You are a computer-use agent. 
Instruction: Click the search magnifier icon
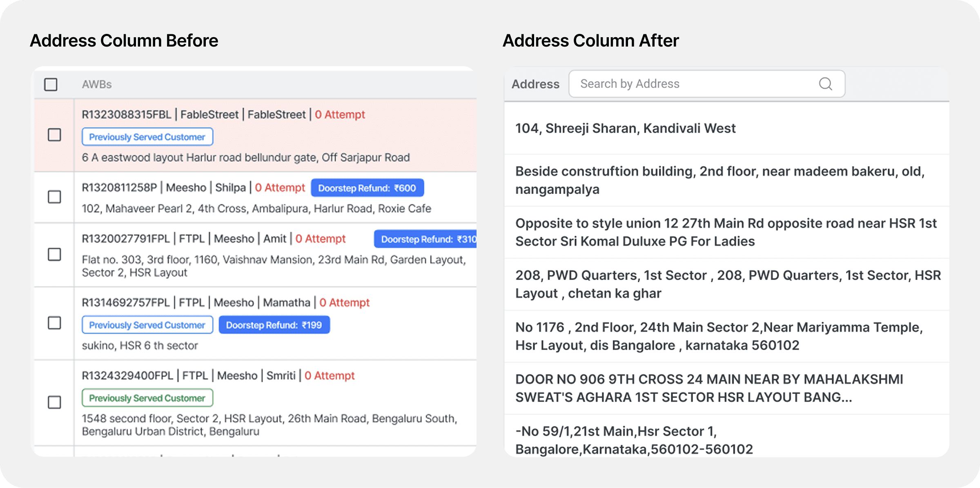coord(825,84)
